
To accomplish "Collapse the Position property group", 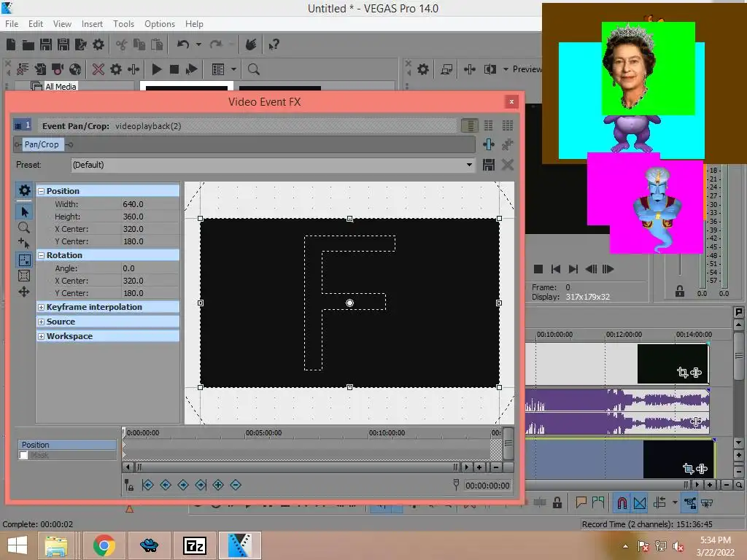I will [x=41, y=191].
